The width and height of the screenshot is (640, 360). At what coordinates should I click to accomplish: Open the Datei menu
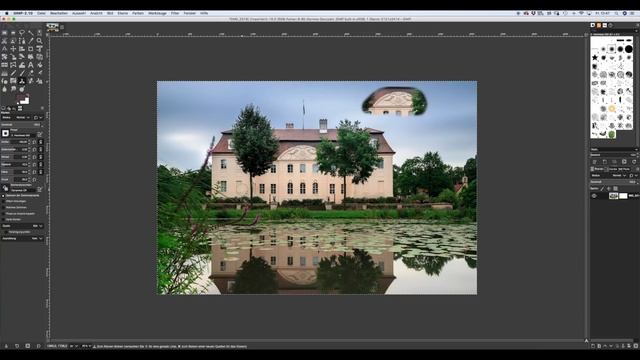41,13
